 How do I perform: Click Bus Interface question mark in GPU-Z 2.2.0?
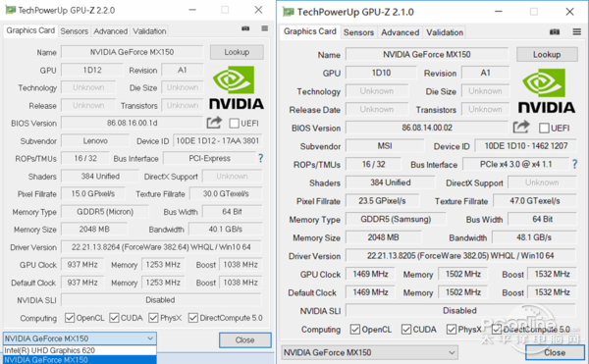pyautogui.click(x=260, y=158)
